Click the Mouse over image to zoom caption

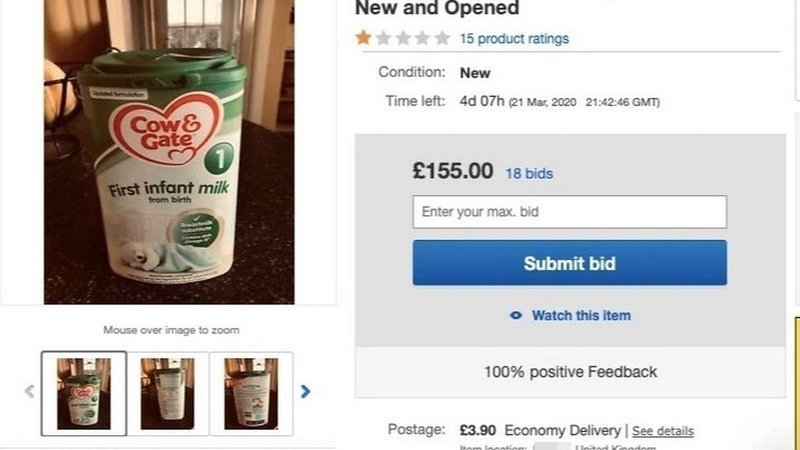[x=171, y=330]
